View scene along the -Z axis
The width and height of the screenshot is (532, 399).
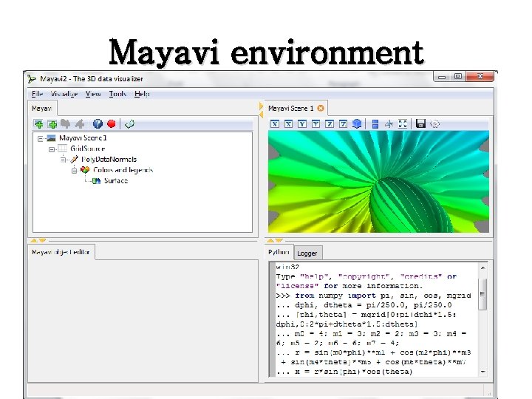tap(330, 124)
